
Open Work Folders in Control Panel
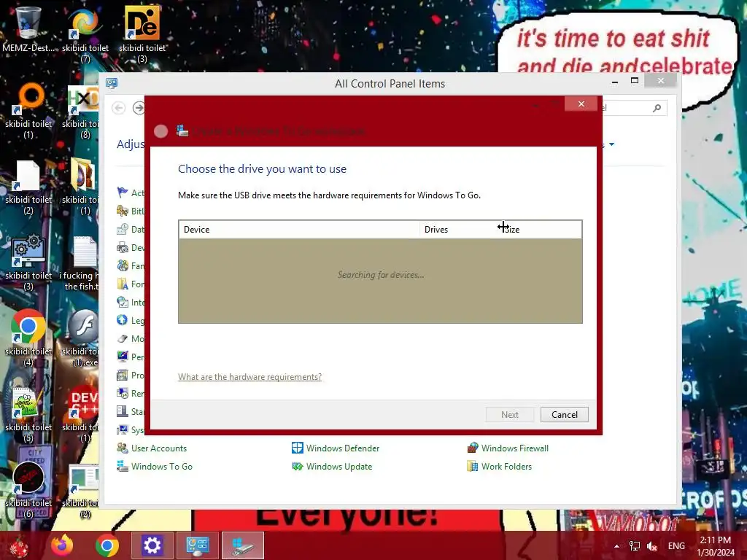click(x=506, y=466)
